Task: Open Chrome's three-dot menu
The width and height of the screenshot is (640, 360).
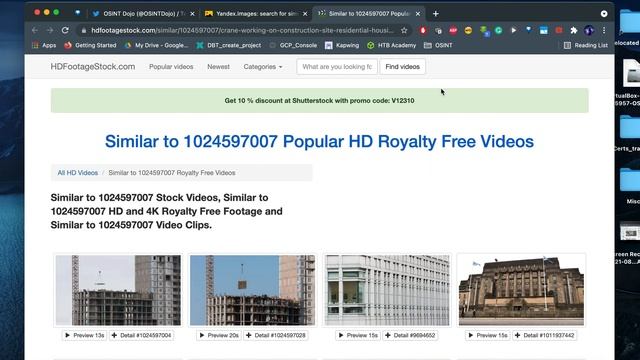Action: 604,30
